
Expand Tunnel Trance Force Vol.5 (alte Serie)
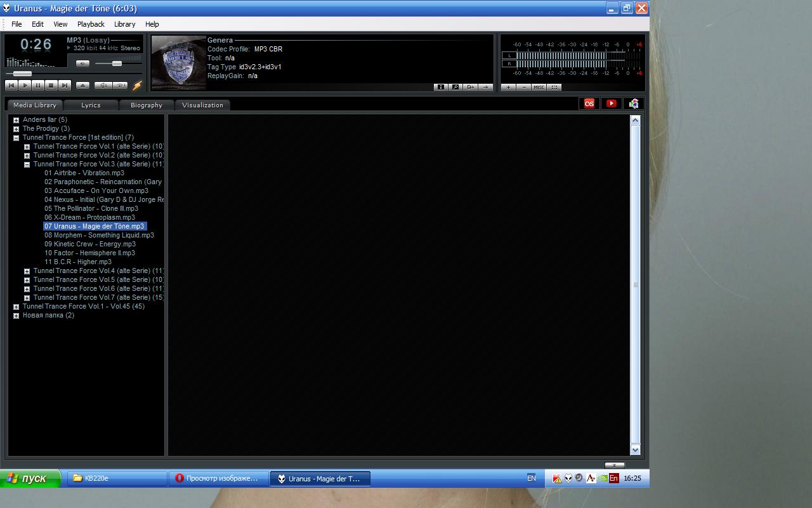(x=27, y=280)
